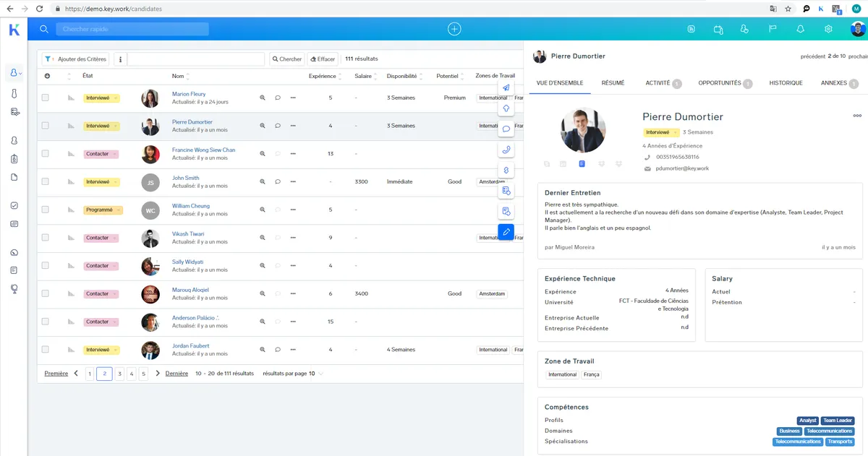Click the Effacer button to clear search

[322, 59]
